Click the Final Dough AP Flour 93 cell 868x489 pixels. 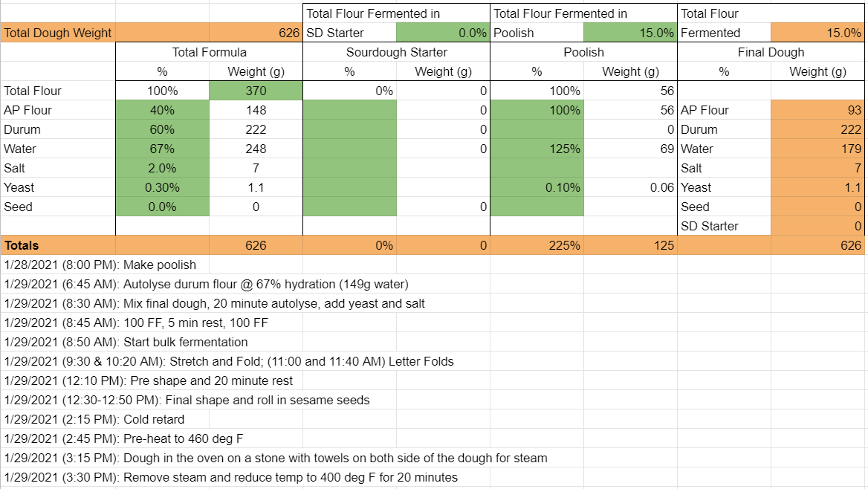click(817, 110)
